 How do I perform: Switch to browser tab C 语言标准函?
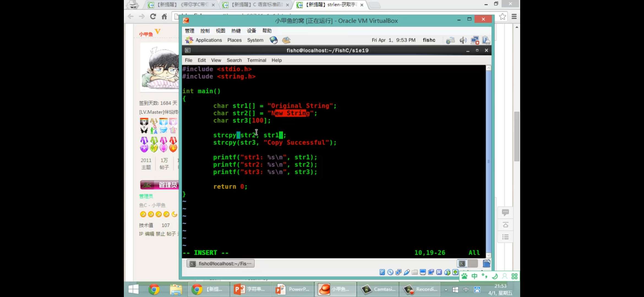[x=255, y=5]
